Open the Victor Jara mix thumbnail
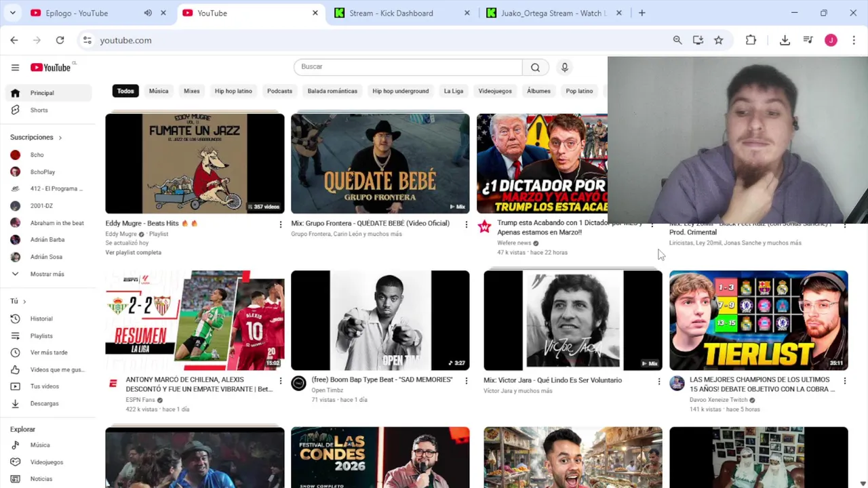868x488 pixels. (573, 321)
